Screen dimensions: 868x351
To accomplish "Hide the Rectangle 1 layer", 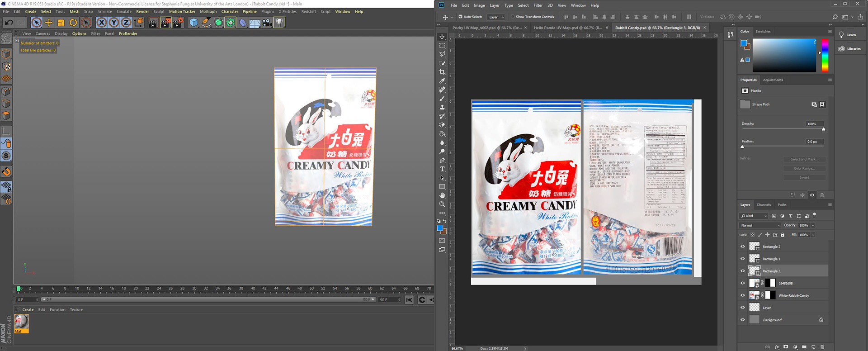I will [x=742, y=259].
